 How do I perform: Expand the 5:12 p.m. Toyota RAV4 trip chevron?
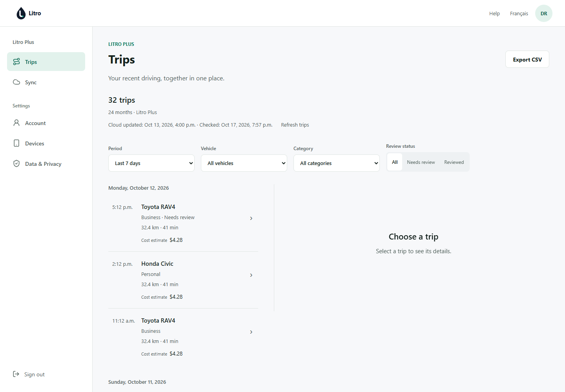point(251,218)
